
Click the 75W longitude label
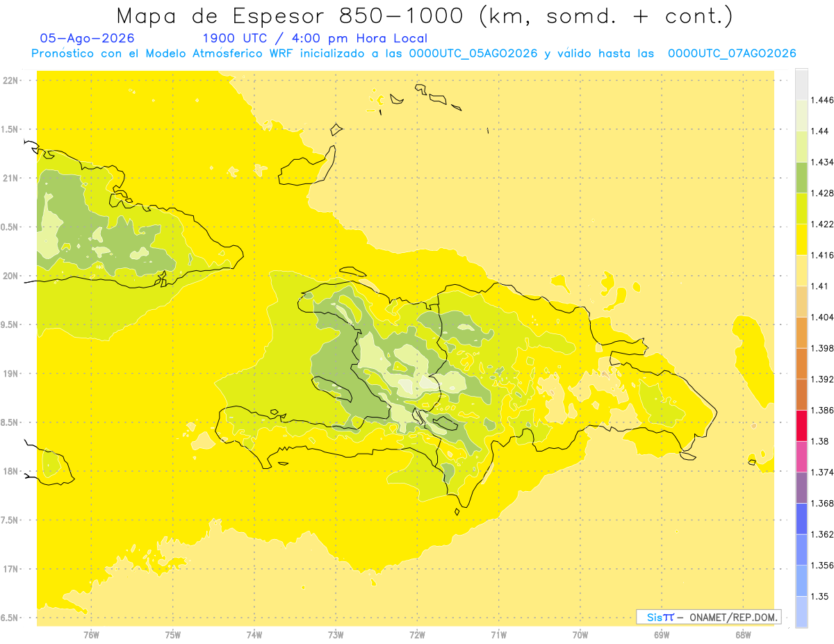pyautogui.click(x=172, y=635)
